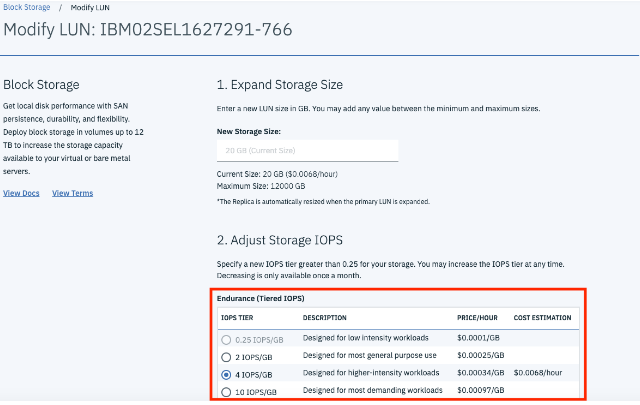Image resolution: width=640 pixels, height=405 pixels.
Task: Select the 10 IOPS/GB tier
Action: click(226, 392)
